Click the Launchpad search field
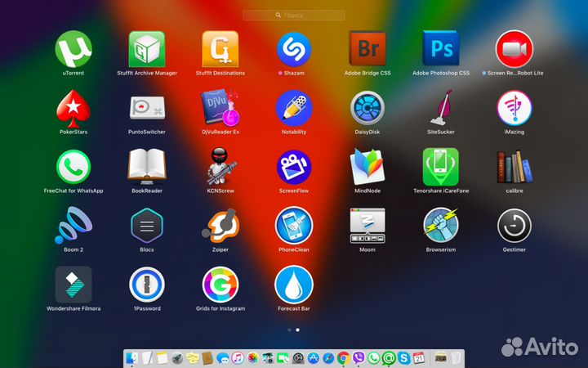The width and height of the screenshot is (588, 368). click(x=294, y=15)
